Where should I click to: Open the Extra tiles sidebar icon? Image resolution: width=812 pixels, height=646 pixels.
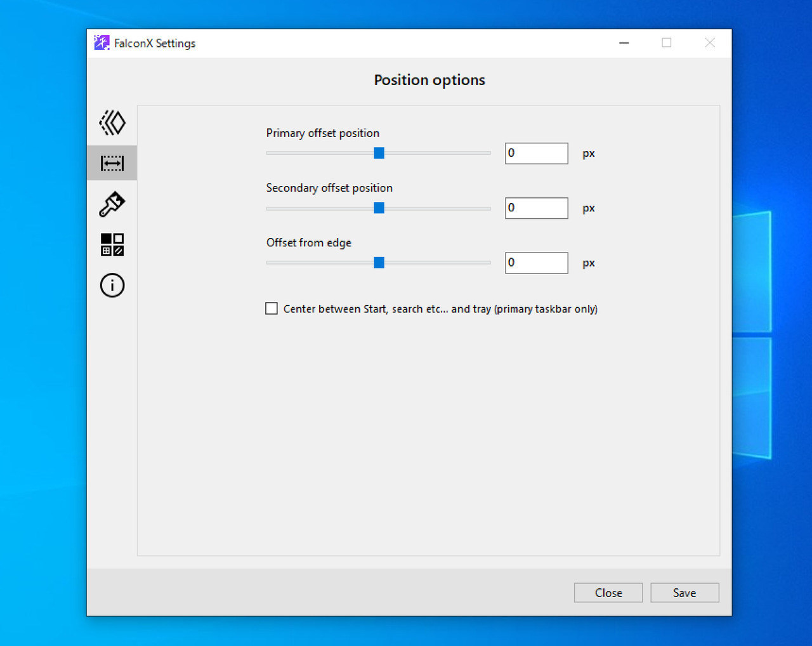click(112, 244)
